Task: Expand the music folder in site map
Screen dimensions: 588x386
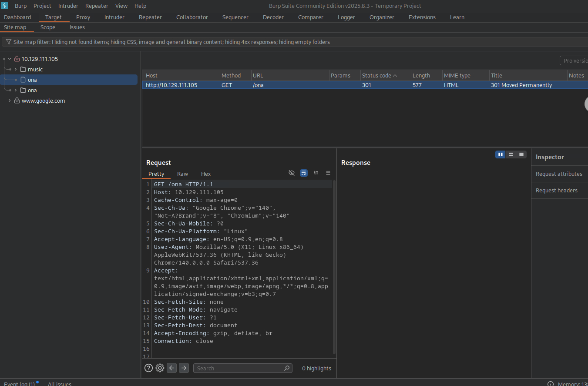Action: [x=16, y=69]
